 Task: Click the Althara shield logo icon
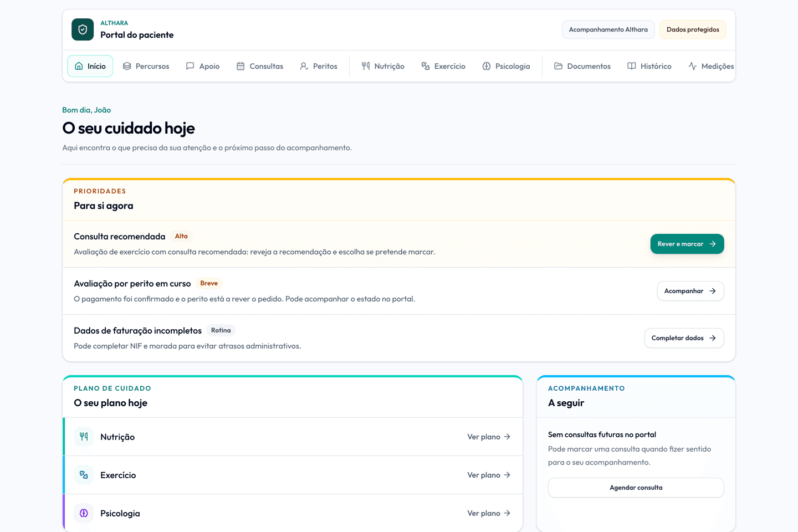[83, 29]
